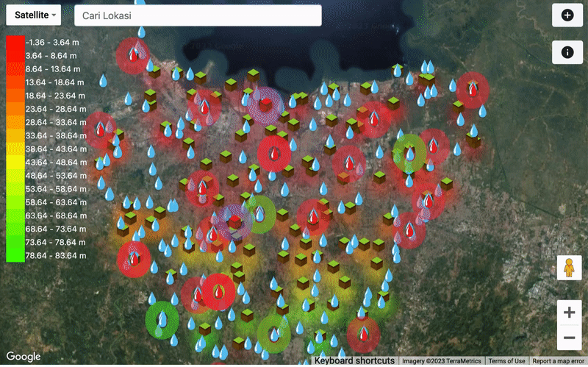This screenshot has width=588, height=367.
Task: Select the purple-highlighted marker near the northern coast
Action: coord(264,104)
